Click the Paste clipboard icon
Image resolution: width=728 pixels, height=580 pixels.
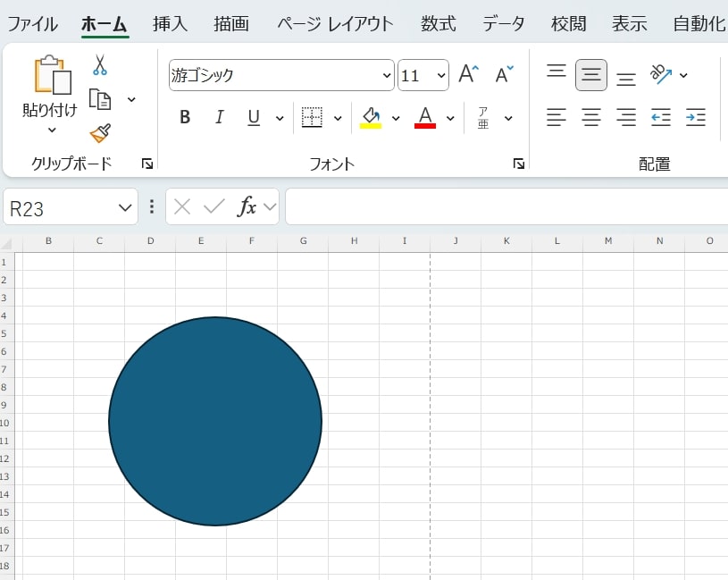[53, 75]
